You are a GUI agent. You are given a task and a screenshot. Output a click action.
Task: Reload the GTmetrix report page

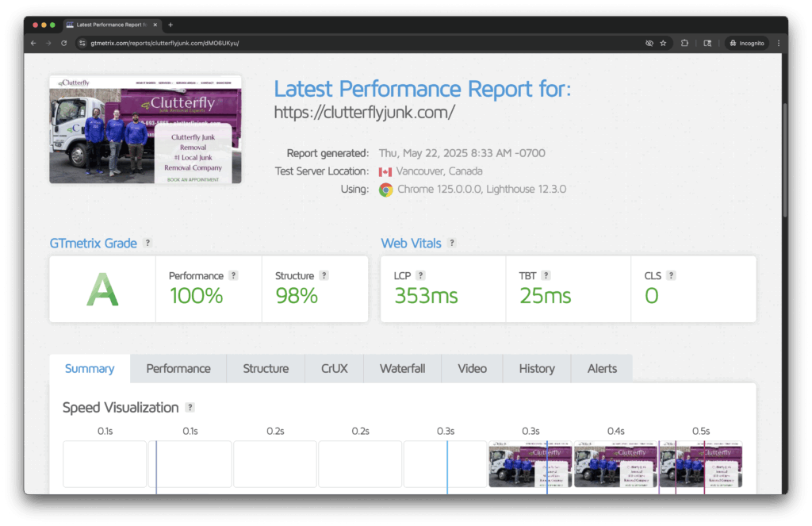coord(64,44)
